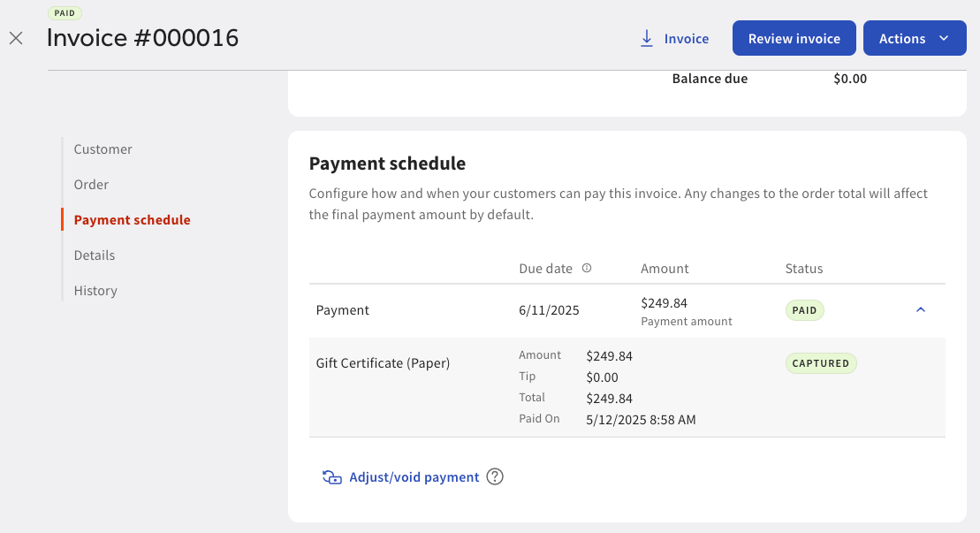Click the Review invoice button
Image resolution: width=980 pixels, height=533 pixels.
pos(794,38)
